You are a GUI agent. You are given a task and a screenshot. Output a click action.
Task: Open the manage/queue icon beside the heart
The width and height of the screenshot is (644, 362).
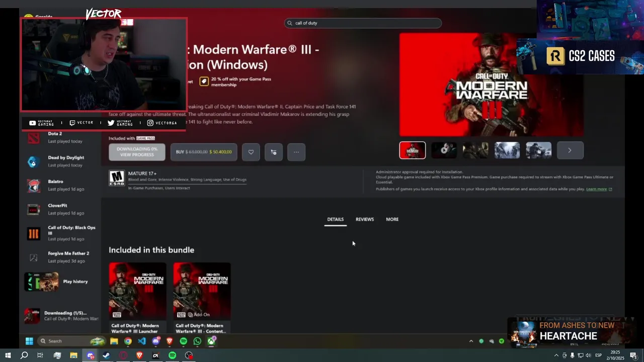(274, 152)
